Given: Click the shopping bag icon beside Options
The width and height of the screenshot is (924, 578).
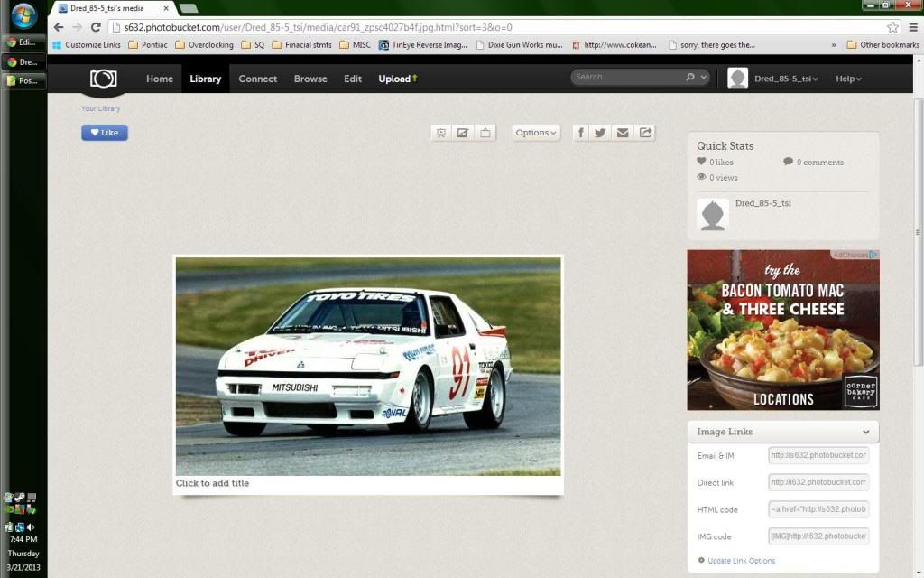Looking at the screenshot, I should 485,133.
